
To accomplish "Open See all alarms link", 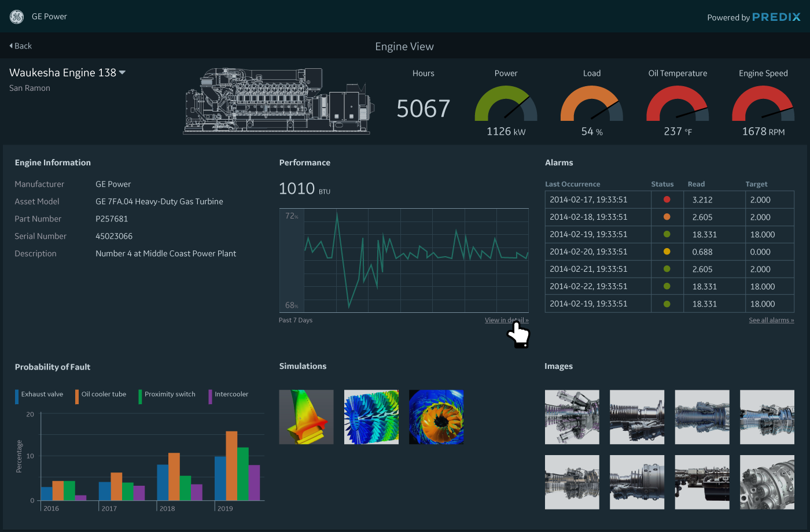I will (771, 320).
